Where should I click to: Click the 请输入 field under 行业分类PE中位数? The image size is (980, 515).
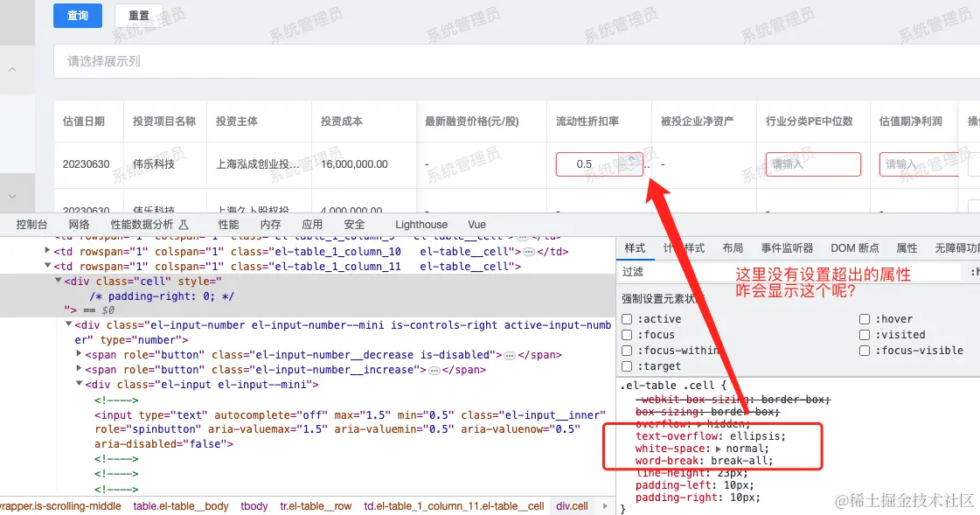pos(813,164)
